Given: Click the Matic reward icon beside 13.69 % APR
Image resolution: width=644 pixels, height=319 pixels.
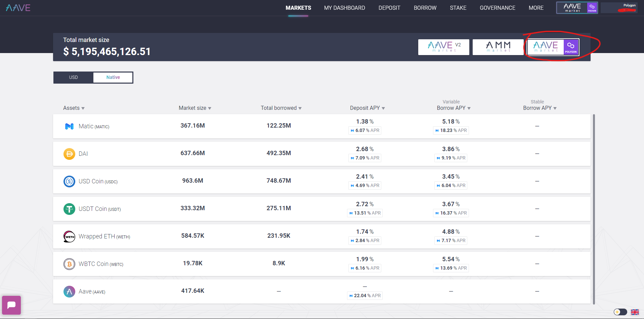Looking at the screenshot, I should (437, 268).
